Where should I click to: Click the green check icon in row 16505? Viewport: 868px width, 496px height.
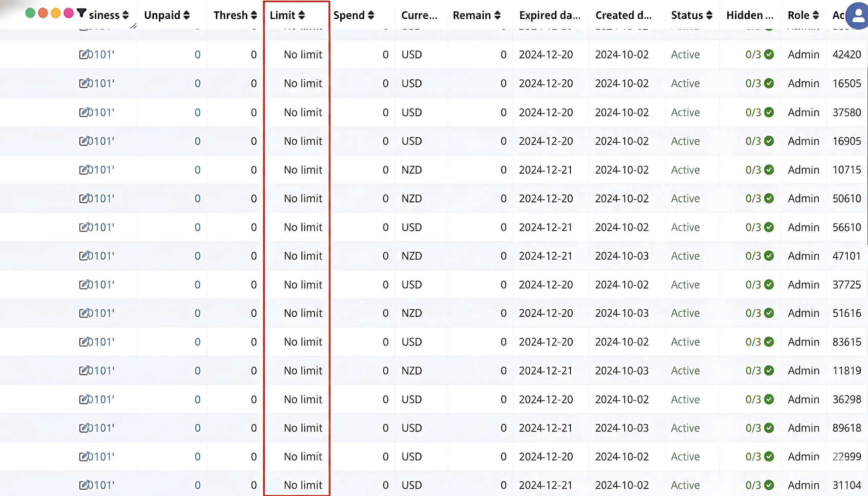coord(769,83)
